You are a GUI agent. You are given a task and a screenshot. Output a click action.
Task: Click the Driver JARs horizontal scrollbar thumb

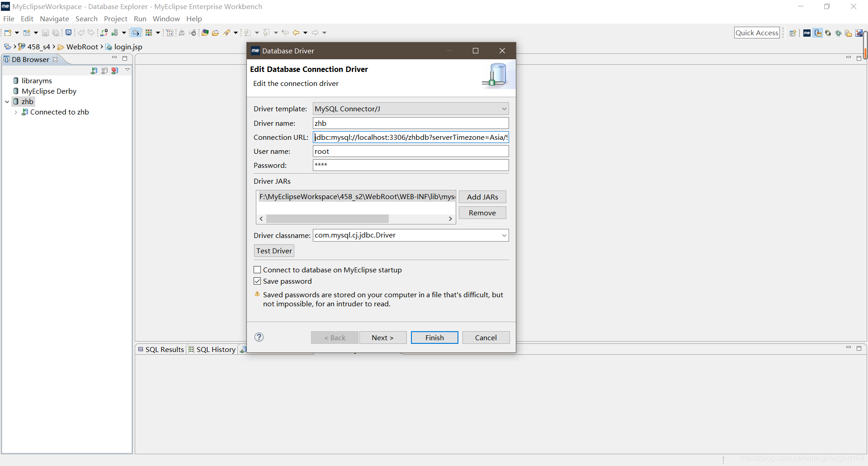[x=327, y=219]
